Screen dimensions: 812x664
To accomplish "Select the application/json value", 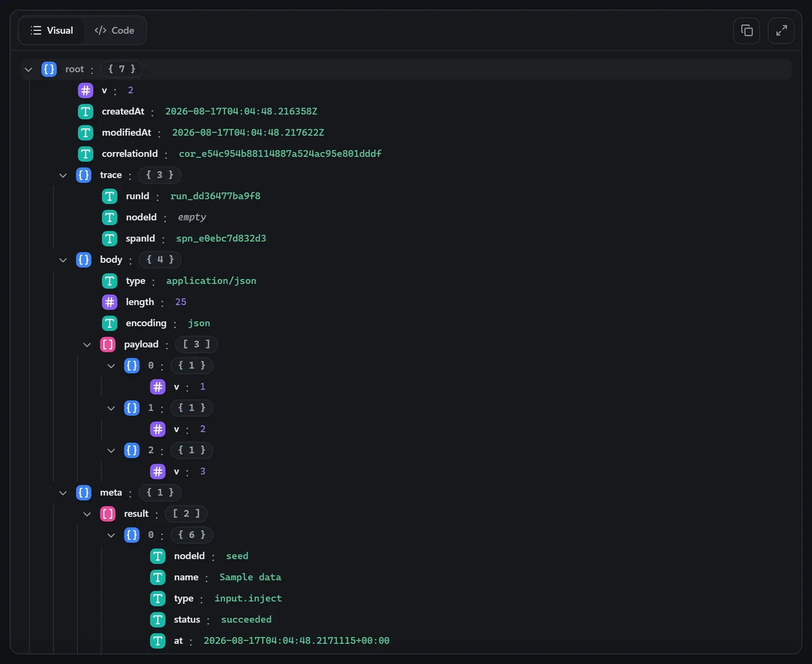I will coord(211,281).
